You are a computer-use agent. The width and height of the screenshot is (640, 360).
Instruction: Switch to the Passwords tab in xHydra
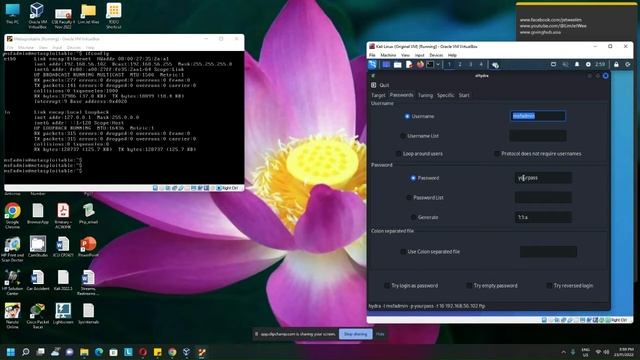pyautogui.click(x=401, y=95)
